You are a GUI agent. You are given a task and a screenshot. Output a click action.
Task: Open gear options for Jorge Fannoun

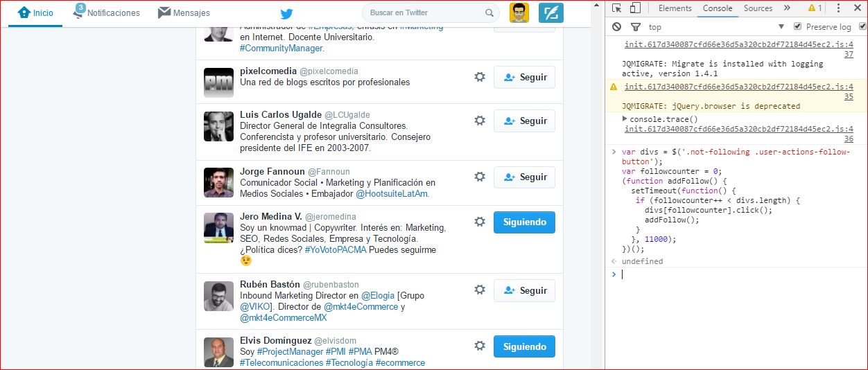coord(479,177)
